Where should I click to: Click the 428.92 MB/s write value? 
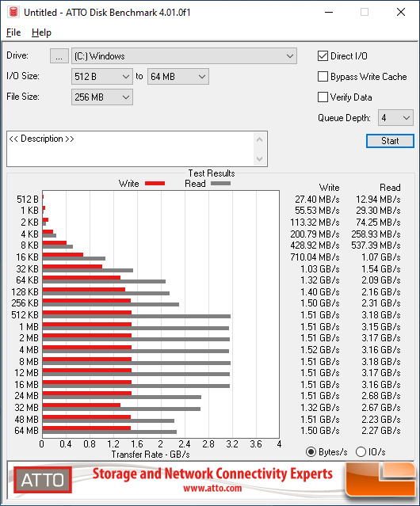[x=315, y=245]
